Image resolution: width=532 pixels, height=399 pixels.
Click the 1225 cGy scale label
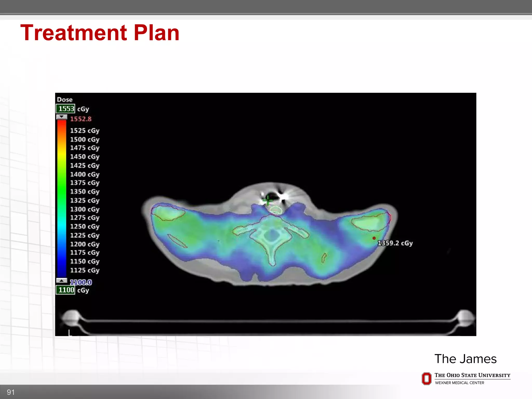point(85,235)
